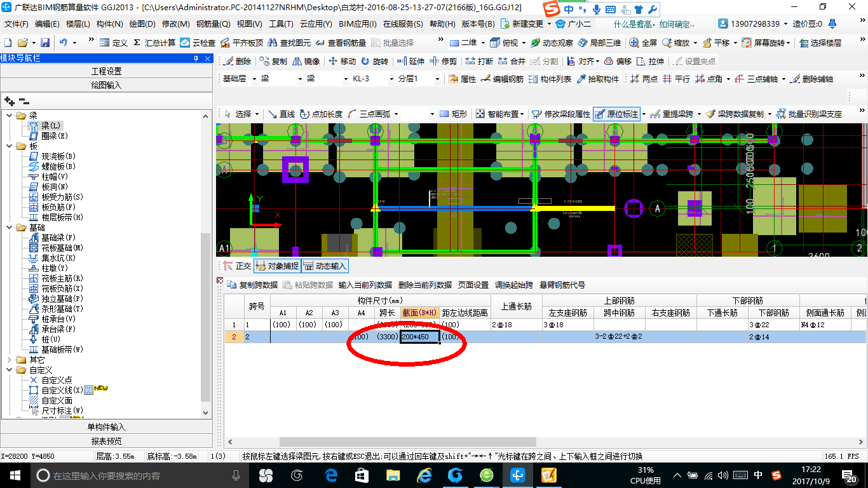Expand the 其它 tree folder

pyautogui.click(x=10, y=360)
